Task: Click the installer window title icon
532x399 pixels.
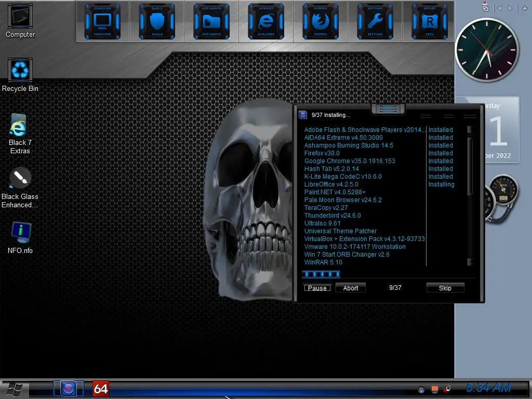Action: 303,115
